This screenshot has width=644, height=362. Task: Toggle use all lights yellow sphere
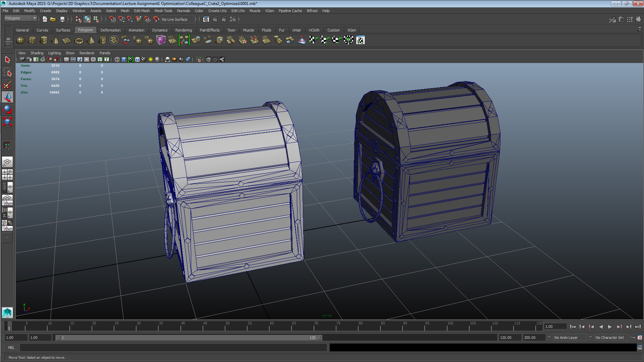tap(151, 59)
